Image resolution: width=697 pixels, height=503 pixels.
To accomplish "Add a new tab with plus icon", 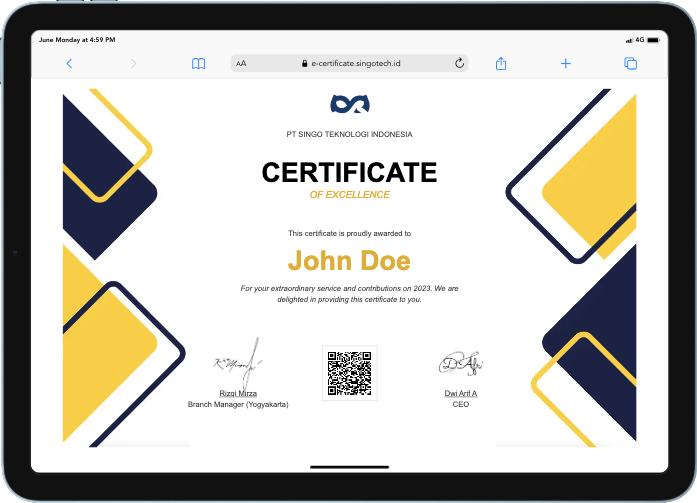I will tap(565, 63).
